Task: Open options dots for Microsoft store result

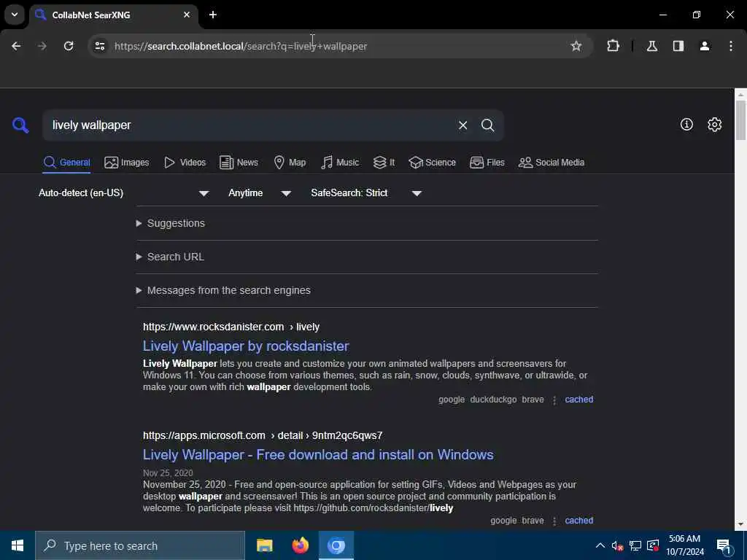Action: point(554,521)
